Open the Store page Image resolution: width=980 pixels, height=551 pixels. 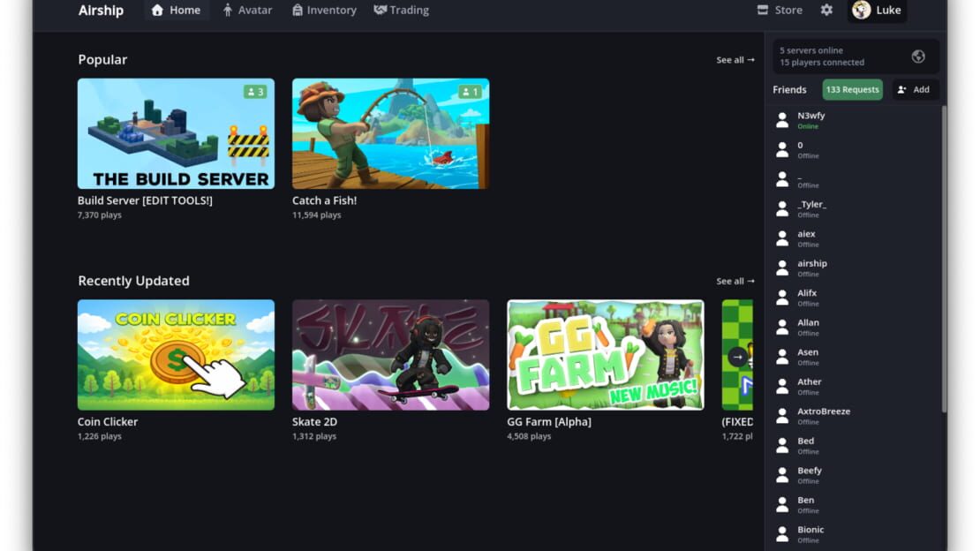click(x=780, y=10)
